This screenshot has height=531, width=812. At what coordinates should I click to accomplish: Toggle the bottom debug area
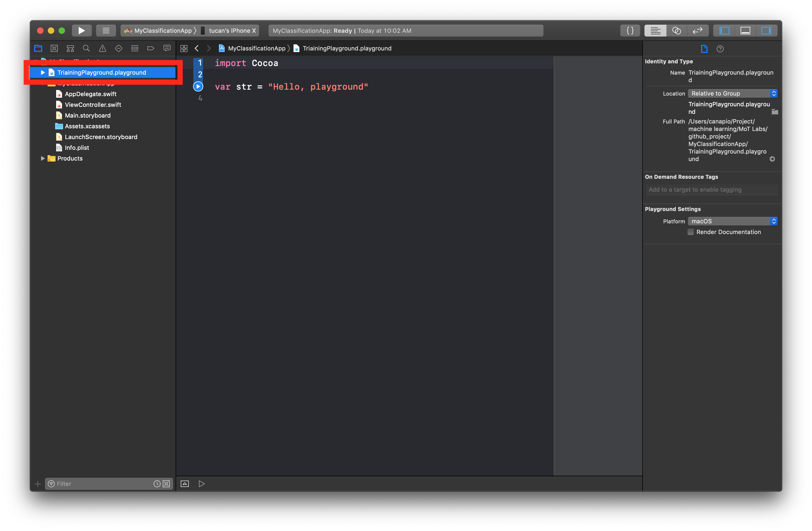pyautogui.click(x=745, y=31)
